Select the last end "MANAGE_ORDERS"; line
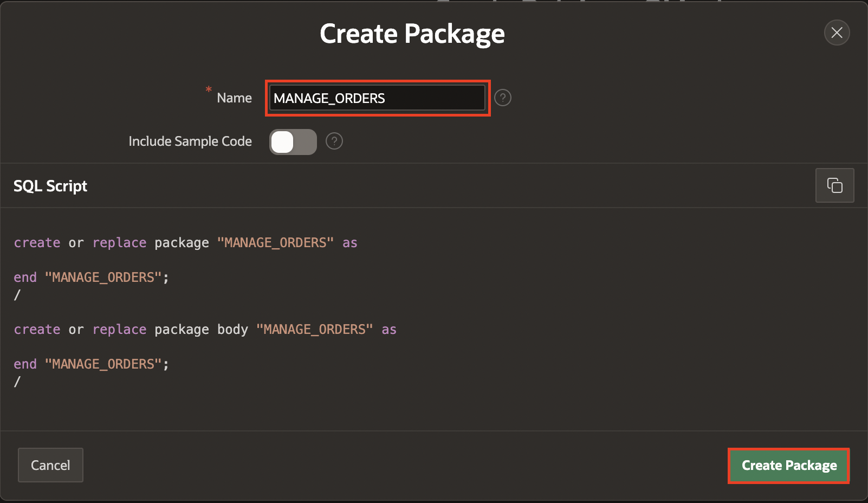This screenshot has width=868, height=503. pos(91,364)
